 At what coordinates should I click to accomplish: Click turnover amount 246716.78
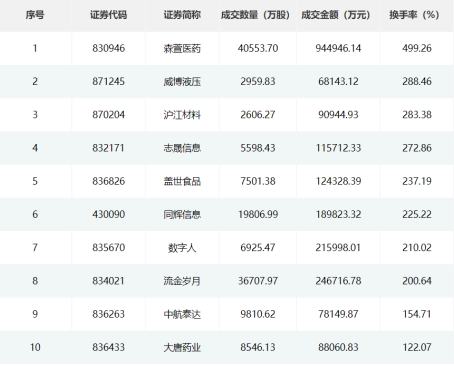click(x=338, y=281)
